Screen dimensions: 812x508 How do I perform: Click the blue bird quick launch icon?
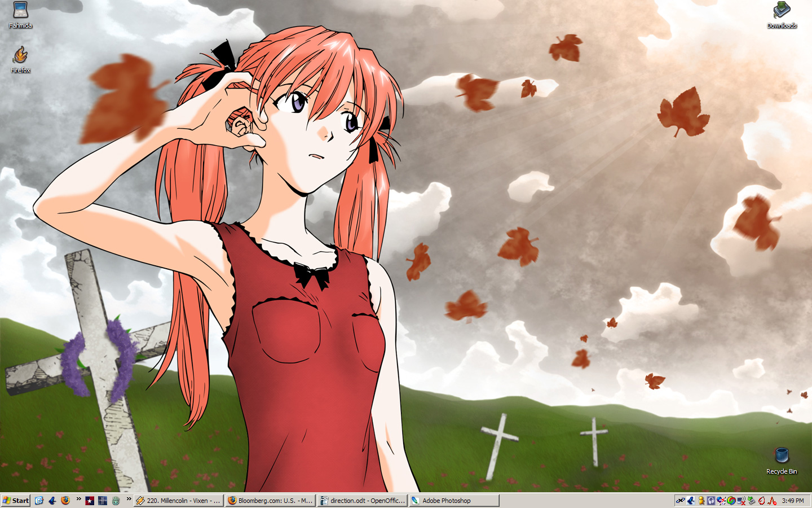52,500
